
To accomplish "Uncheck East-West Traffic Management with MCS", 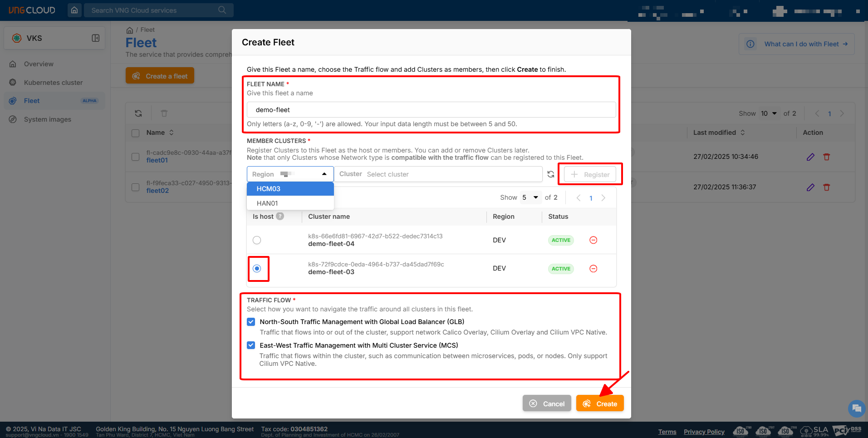I will (251, 345).
